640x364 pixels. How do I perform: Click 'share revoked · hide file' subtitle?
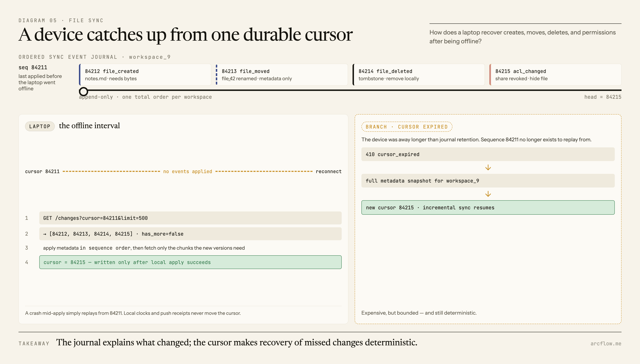pos(521,78)
